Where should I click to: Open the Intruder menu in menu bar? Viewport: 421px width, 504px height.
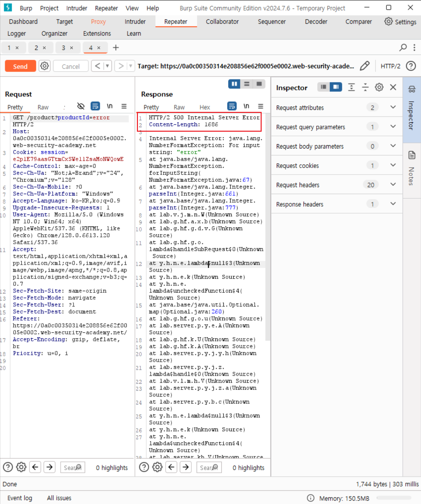(77, 8)
